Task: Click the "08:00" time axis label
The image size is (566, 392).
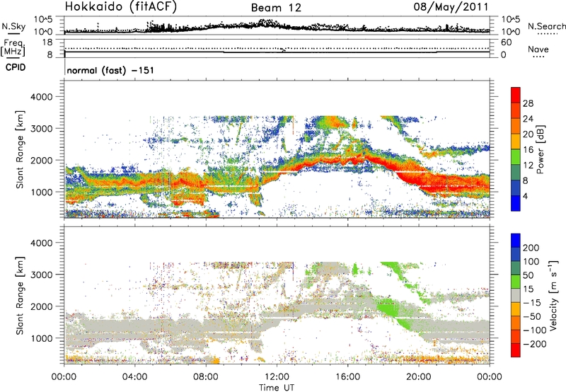Action: point(206,377)
